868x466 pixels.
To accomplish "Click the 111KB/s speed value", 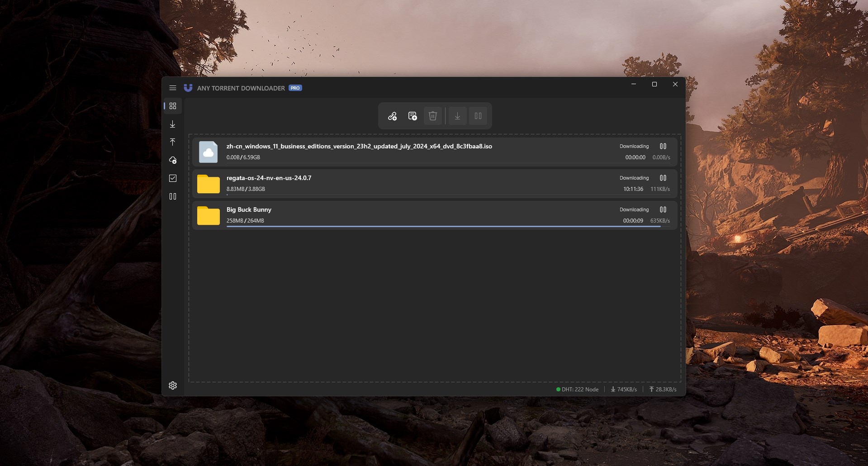I will [660, 189].
